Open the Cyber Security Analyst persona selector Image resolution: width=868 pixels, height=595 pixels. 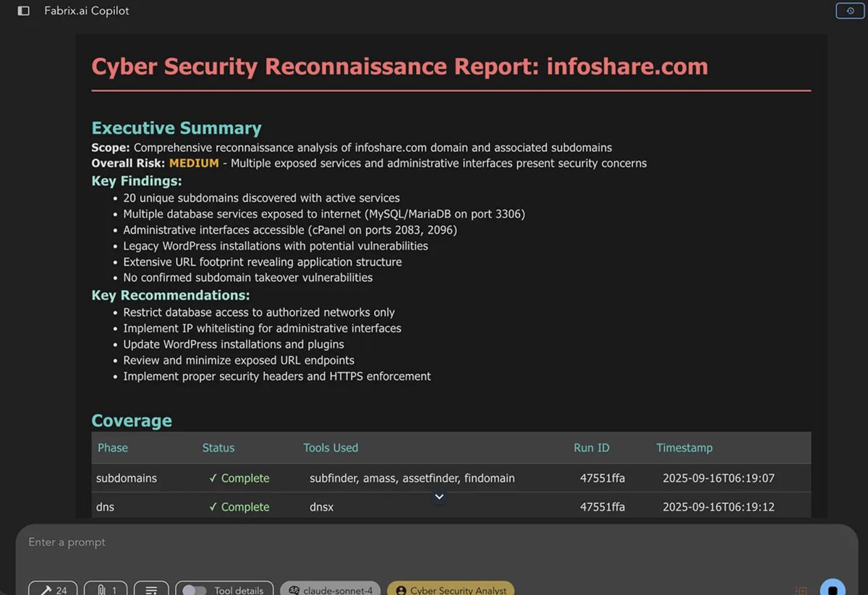(451, 590)
